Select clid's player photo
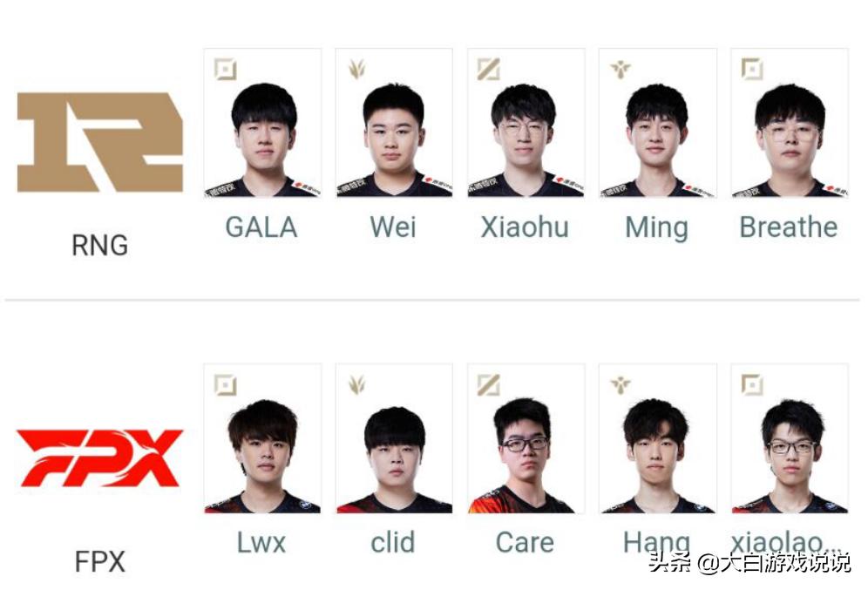Screen dimensions: 868x590 (394, 438)
